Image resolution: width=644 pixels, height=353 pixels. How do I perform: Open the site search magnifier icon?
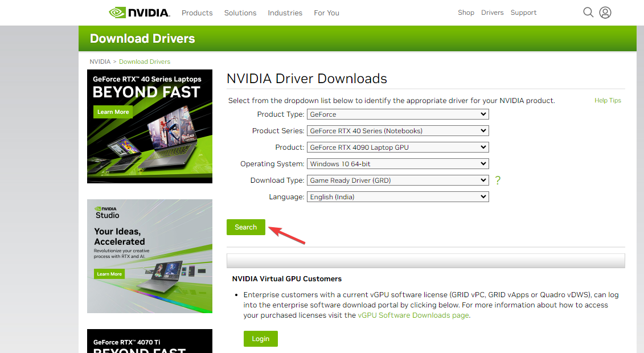click(588, 13)
